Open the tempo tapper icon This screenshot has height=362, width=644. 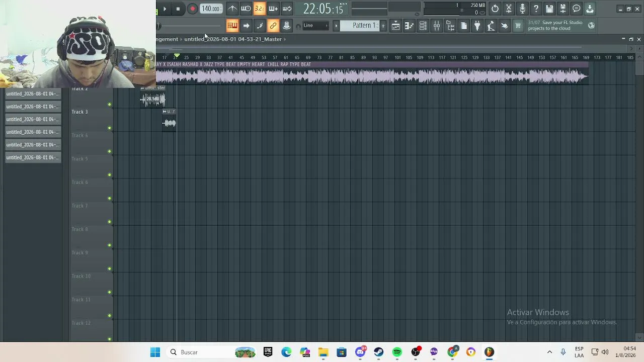click(491, 26)
